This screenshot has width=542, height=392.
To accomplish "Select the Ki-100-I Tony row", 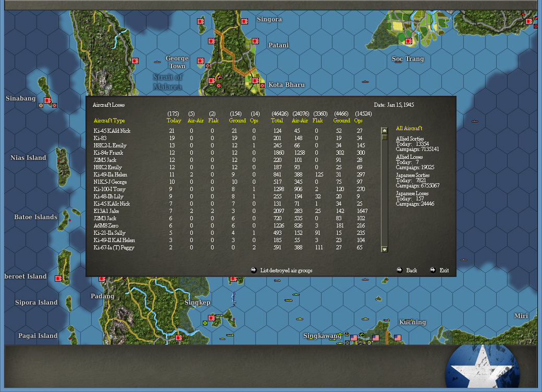I will [x=231, y=189].
